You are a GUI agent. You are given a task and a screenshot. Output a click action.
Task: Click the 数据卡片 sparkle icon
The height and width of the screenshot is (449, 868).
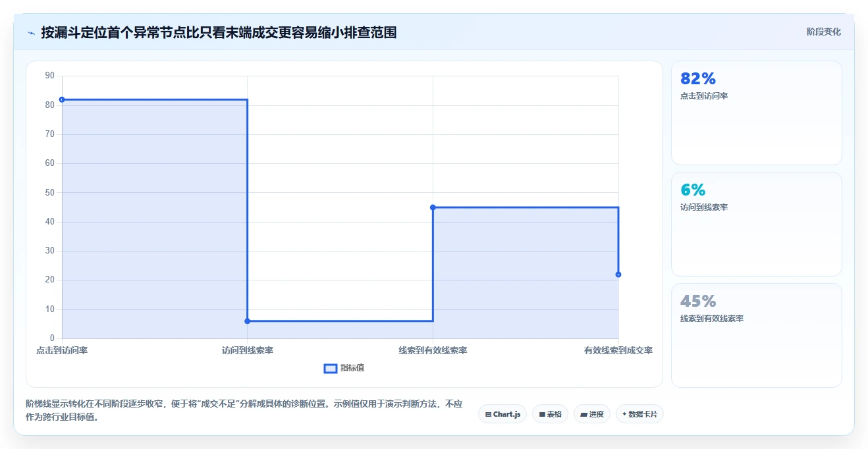tap(624, 414)
